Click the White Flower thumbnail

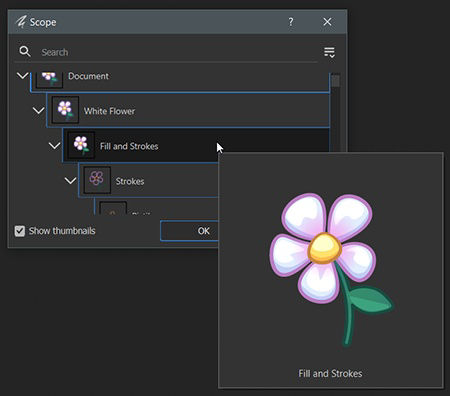[x=65, y=110]
